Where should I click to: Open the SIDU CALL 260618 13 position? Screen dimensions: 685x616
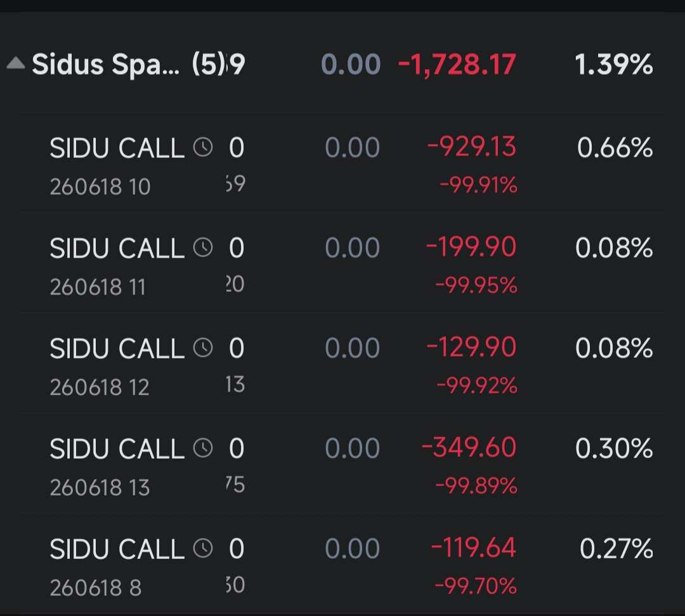pos(342,463)
